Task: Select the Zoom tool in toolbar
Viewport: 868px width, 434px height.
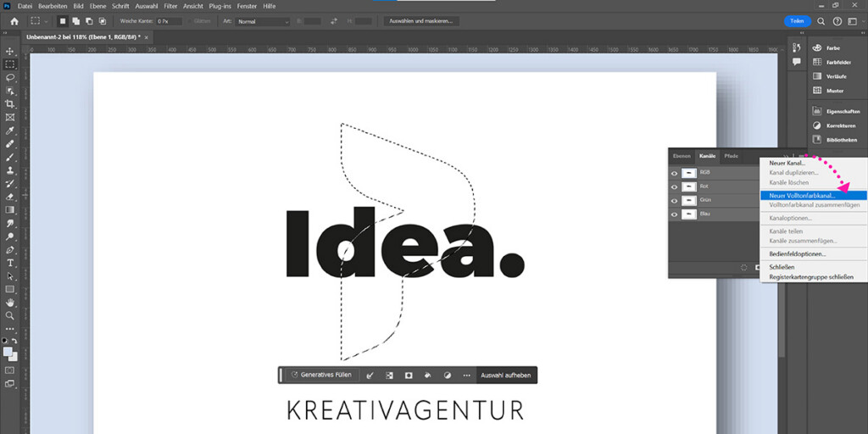Action: coord(10,315)
